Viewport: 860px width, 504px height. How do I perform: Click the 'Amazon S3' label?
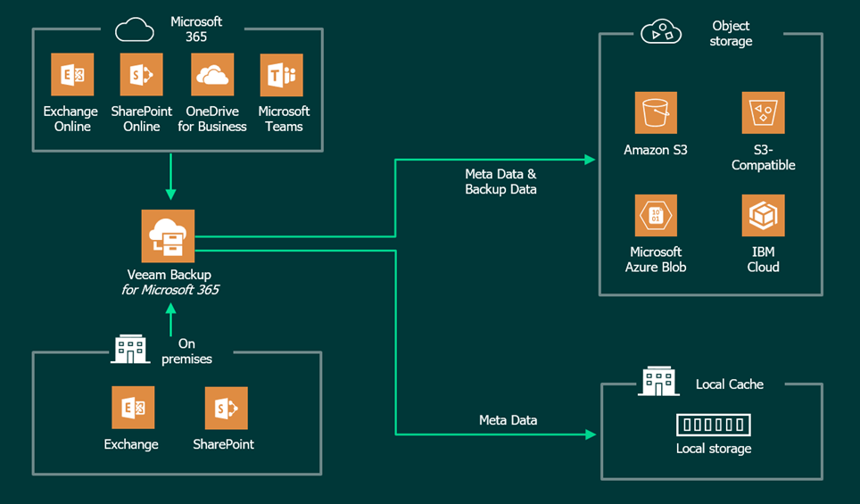coord(656,150)
